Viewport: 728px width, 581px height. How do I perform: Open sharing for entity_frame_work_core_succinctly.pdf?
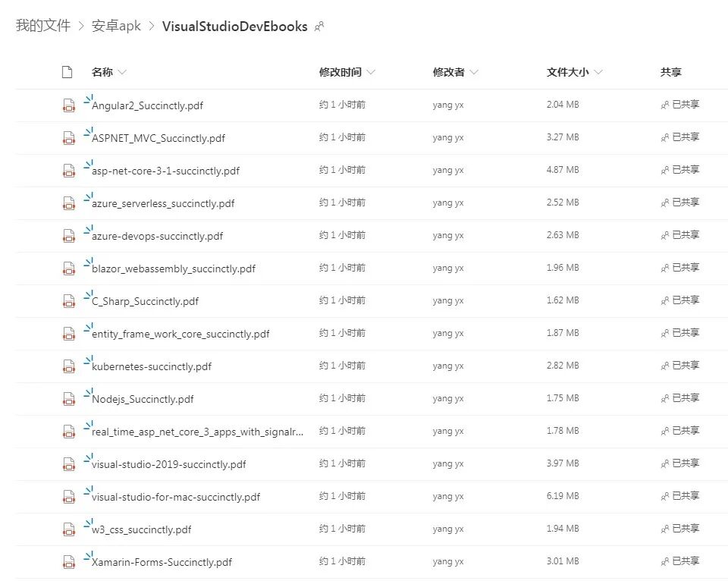[x=680, y=332]
